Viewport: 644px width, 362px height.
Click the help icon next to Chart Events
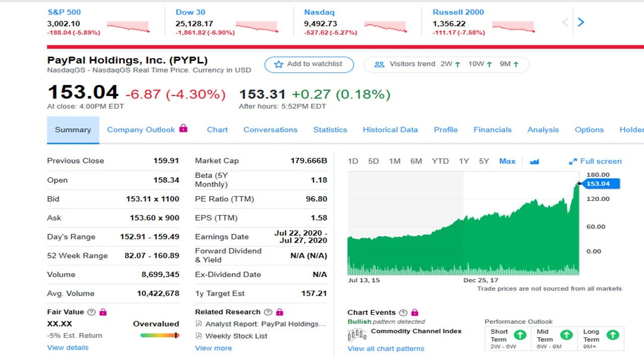(x=403, y=312)
